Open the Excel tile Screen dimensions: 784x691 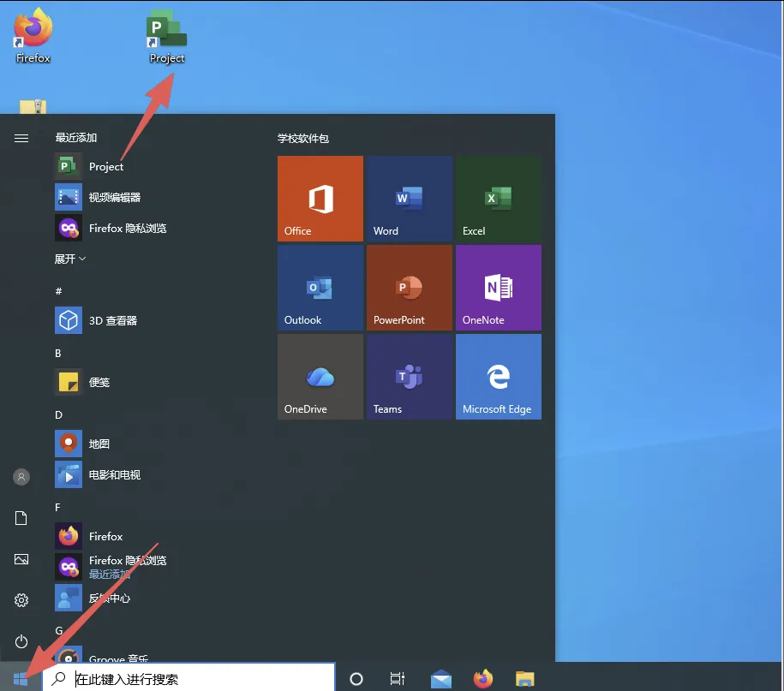point(499,199)
